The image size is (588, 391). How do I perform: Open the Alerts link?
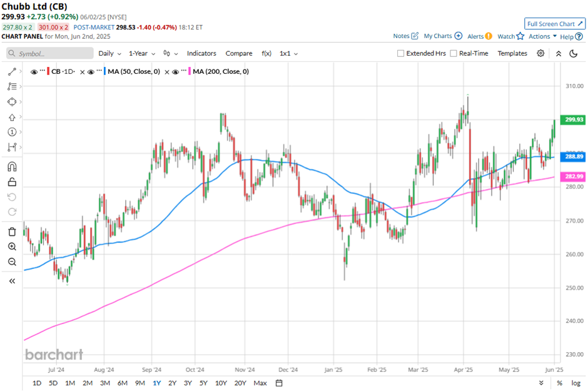475,36
